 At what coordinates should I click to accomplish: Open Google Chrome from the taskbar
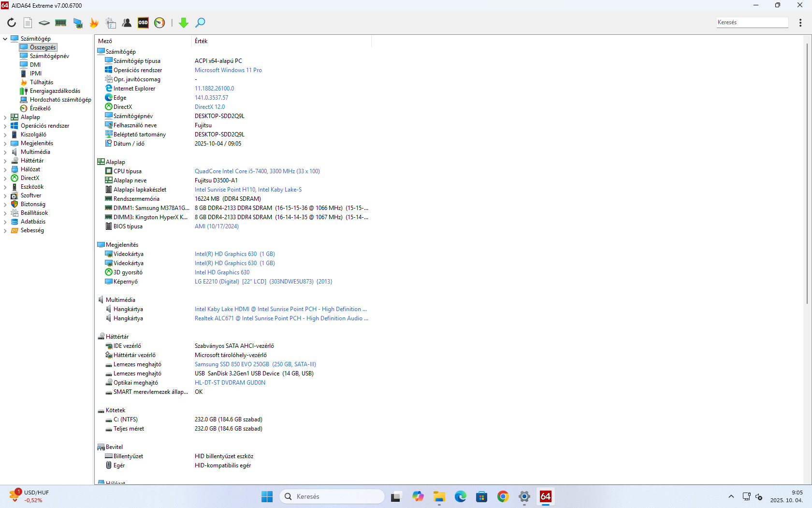[x=503, y=496]
